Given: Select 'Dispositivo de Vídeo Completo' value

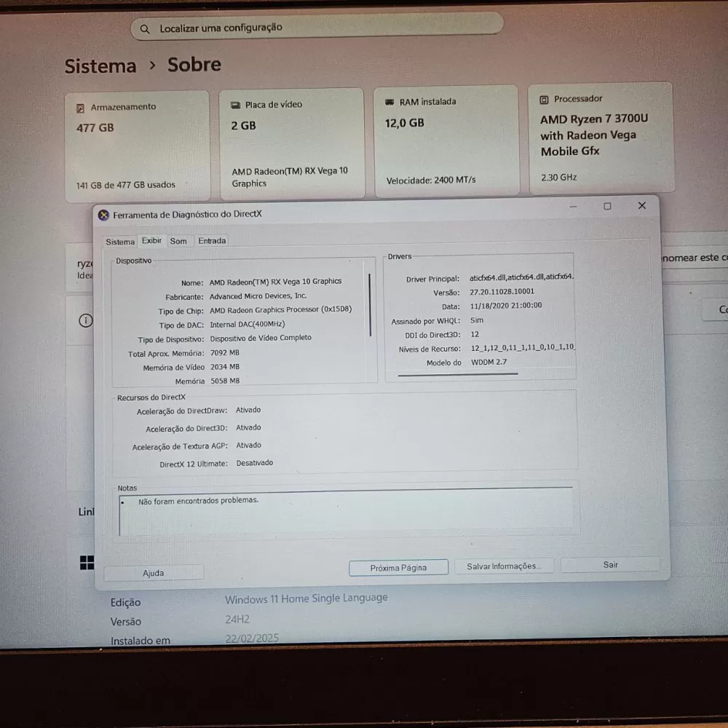Looking at the screenshot, I should point(261,338).
